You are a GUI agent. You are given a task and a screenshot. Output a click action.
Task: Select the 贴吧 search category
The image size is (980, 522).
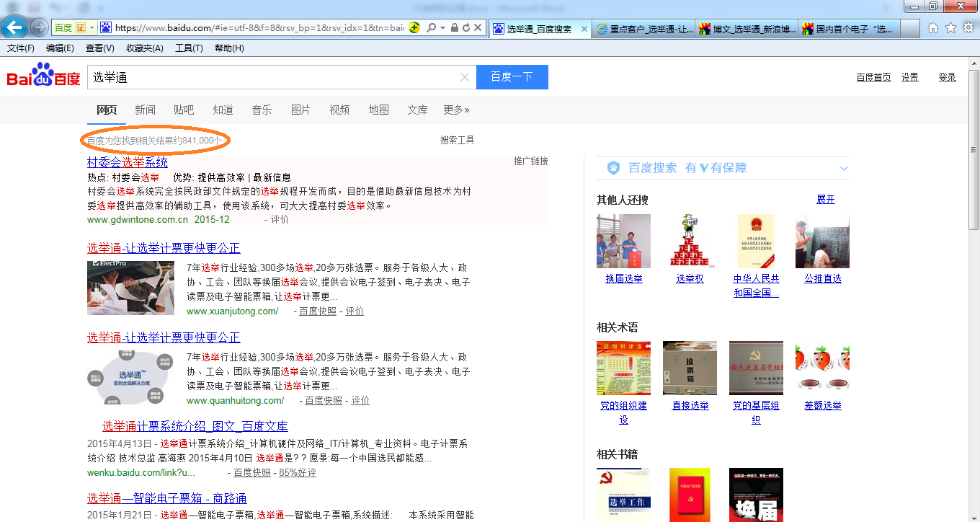[184, 110]
